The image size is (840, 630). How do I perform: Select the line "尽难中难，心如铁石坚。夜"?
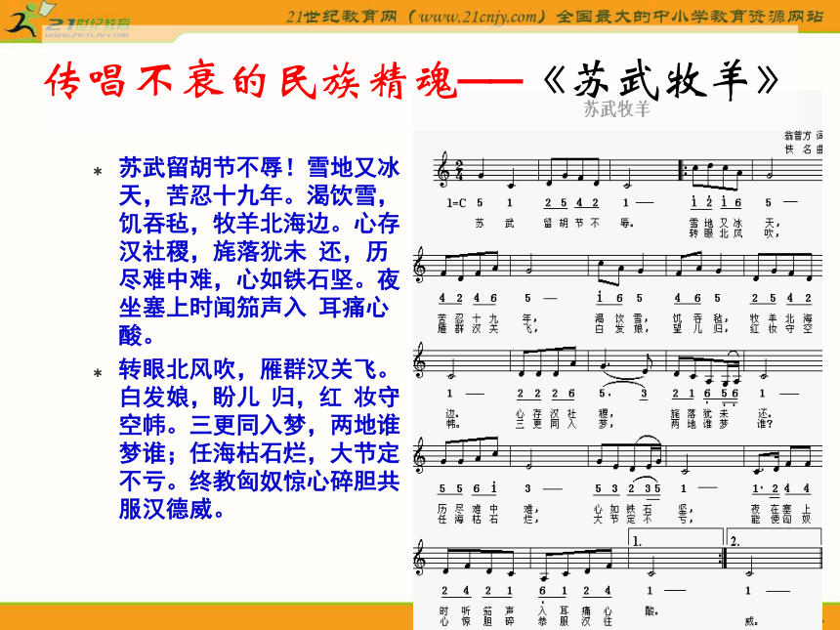(x=259, y=279)
